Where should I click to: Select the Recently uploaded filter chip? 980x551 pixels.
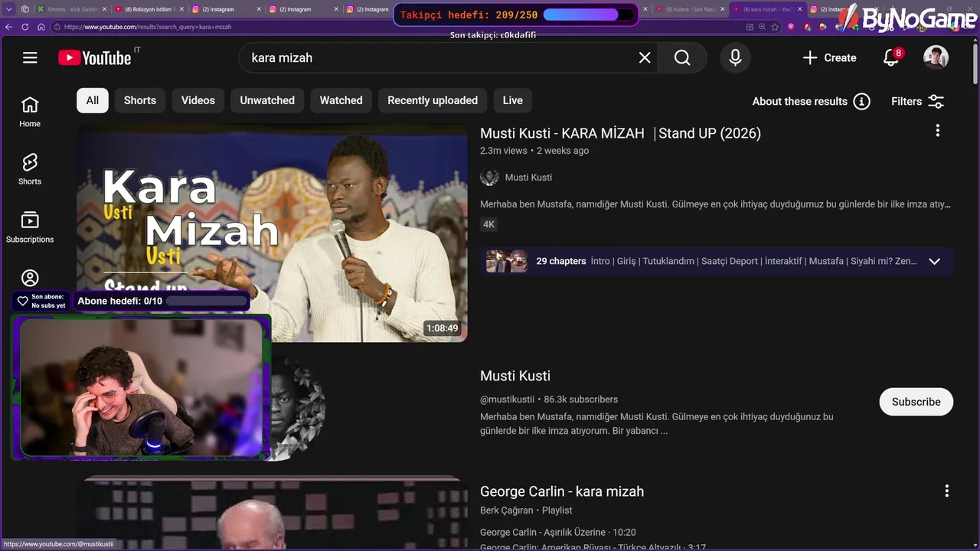click(433, 100)
